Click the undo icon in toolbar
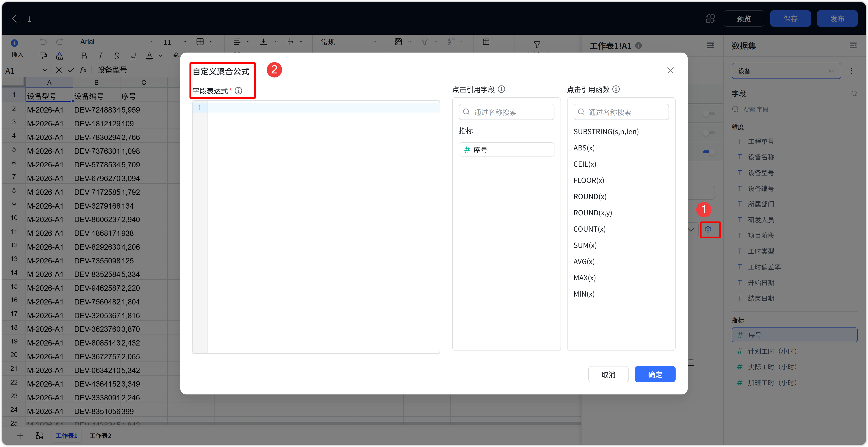 tap(43, 42)
